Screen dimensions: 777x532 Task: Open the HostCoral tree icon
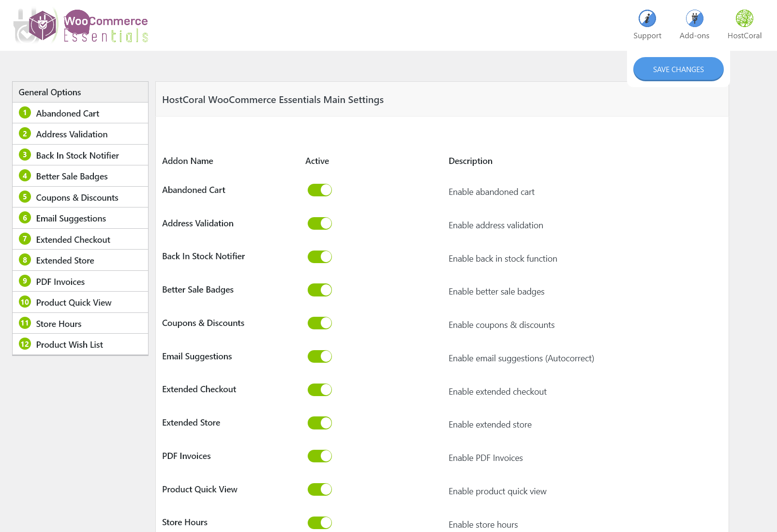pyautogui.click(x=744, y=19)
